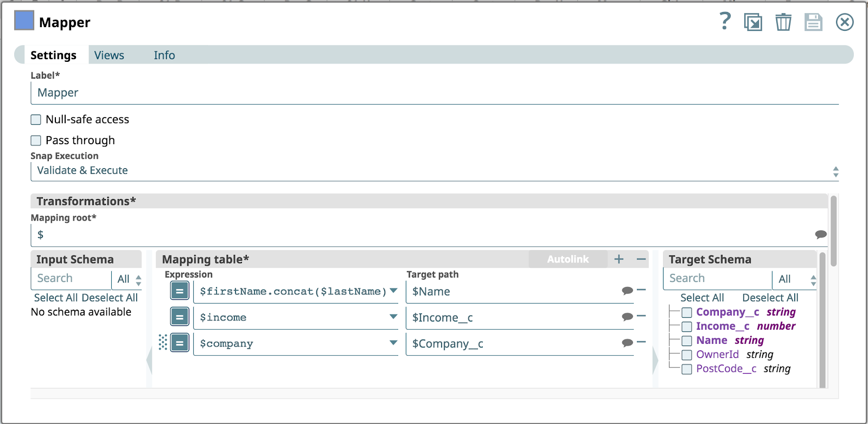
Task: Check the Company__c schema checkbox
Action: click(687, 312)
